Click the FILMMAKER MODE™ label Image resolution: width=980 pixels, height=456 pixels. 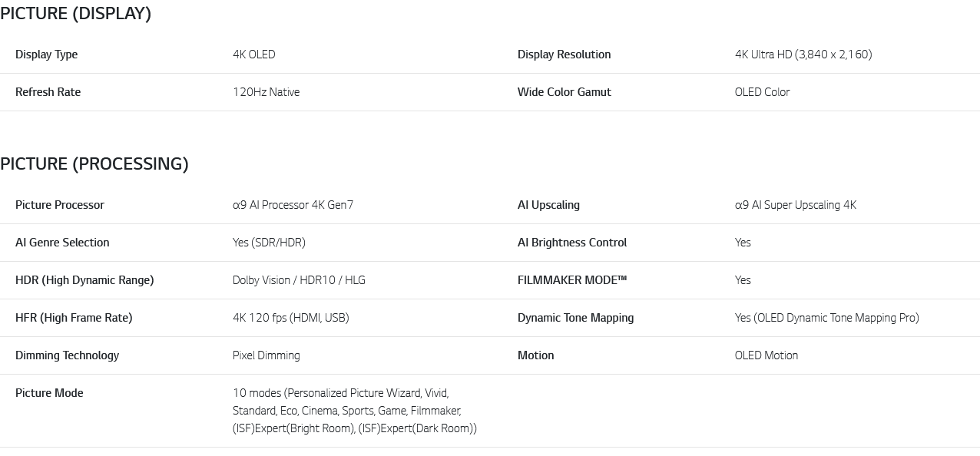tap(571, 280)
